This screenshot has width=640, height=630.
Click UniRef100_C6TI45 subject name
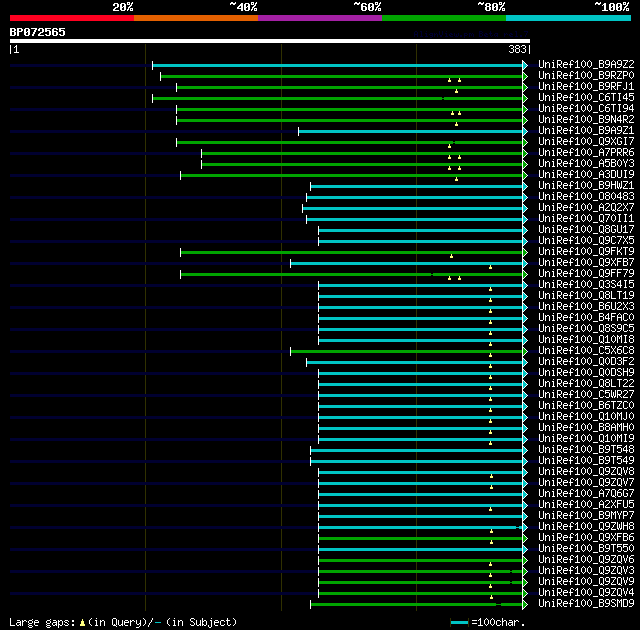586,98
